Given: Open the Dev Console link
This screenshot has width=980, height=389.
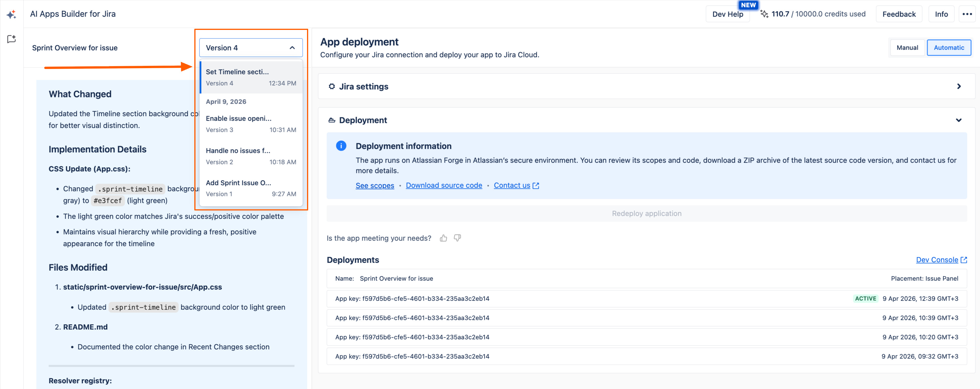Looking at the screenshot, I should click(x=941, y=260).
